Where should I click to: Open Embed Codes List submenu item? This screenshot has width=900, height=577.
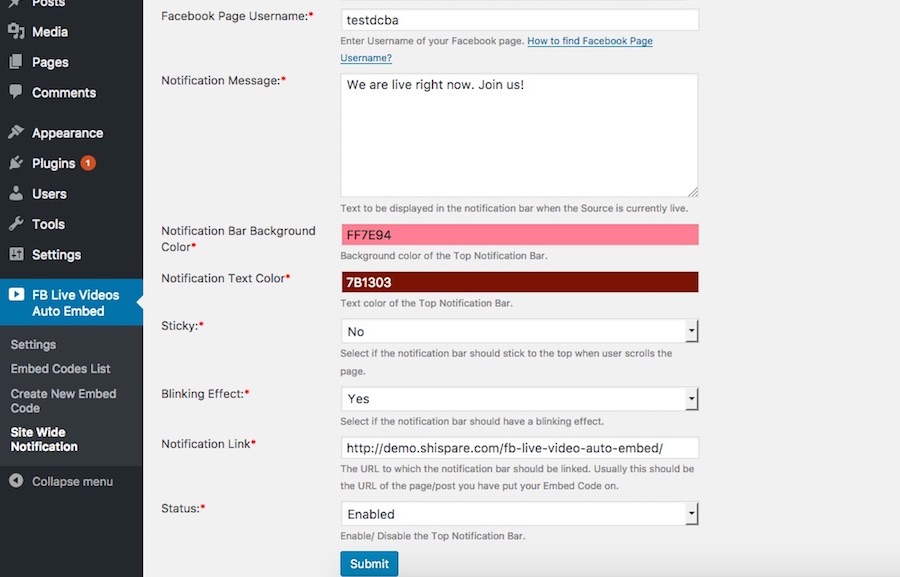point(60,369)
